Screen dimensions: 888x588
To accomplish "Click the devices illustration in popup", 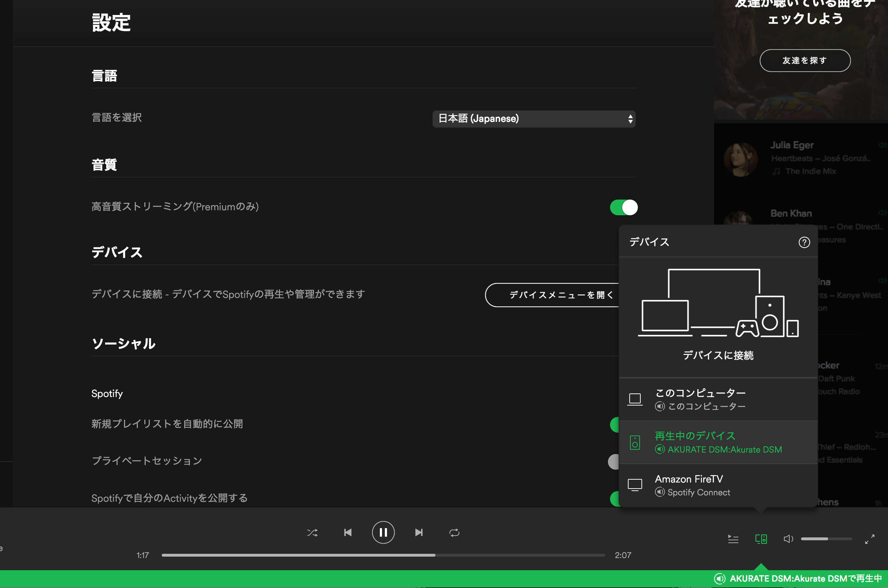I will (718, 303).
